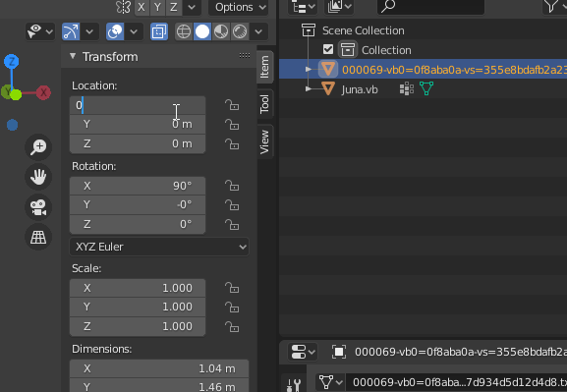567x392 pixels.
Task: Click the Transform panel drag handle
Action: (245, 55)
